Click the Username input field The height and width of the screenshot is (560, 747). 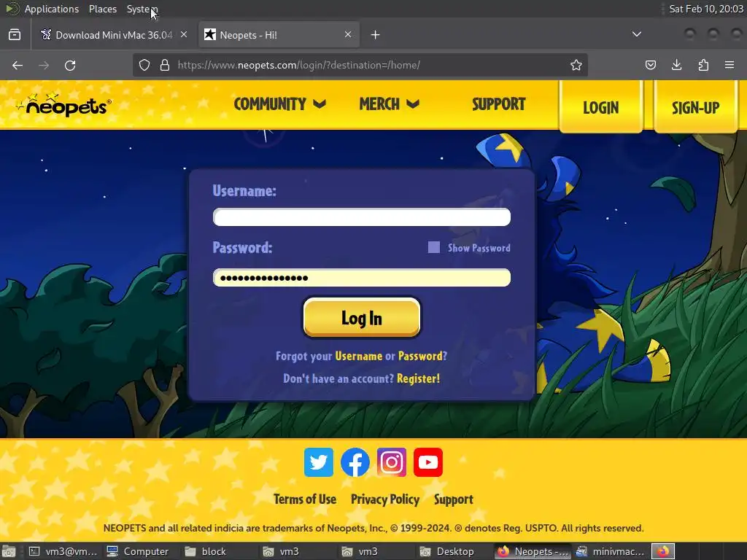(x=362, y=217)
